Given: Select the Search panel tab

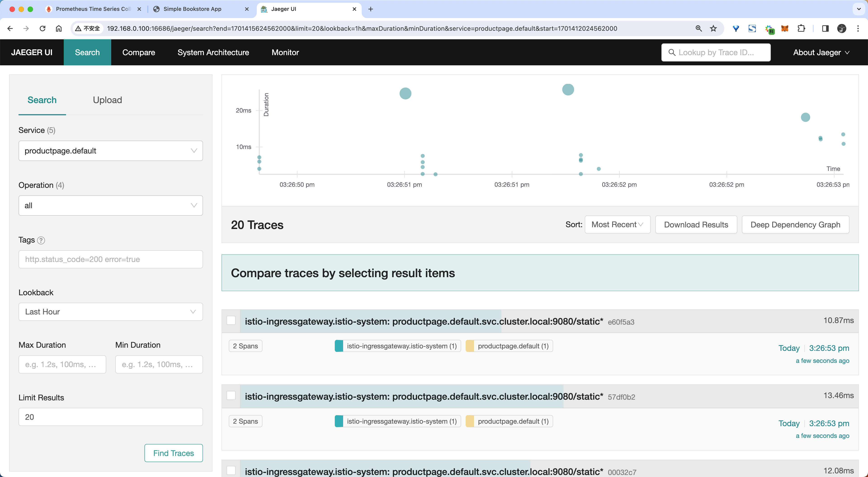Looking at the screenshot, I should click(42, 100).
